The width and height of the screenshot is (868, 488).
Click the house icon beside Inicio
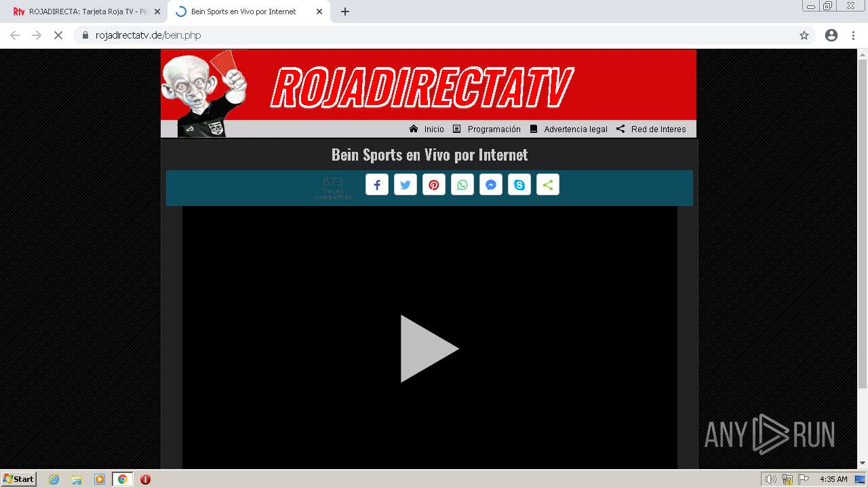[x=414, y=129]
